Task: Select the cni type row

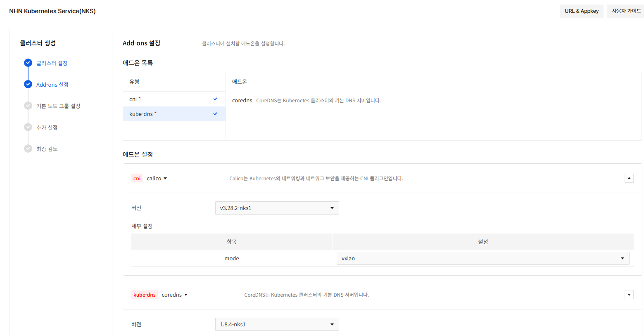Action: tap(174, 99)
